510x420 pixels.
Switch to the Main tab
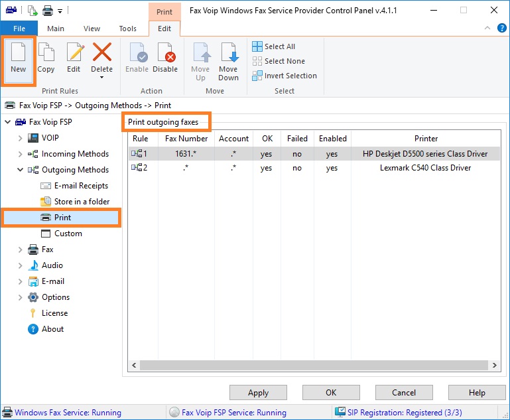(56, 29)
